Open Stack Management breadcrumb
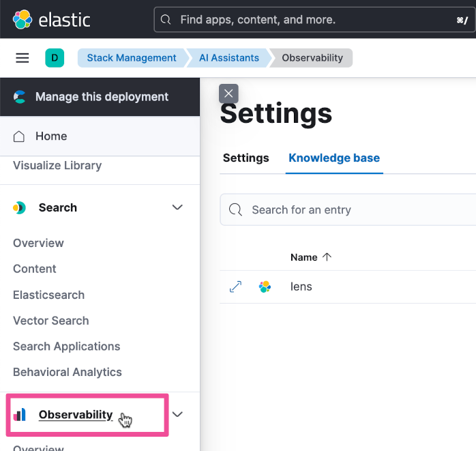This screenshot has width=476, height=451. tap(132, 58)
